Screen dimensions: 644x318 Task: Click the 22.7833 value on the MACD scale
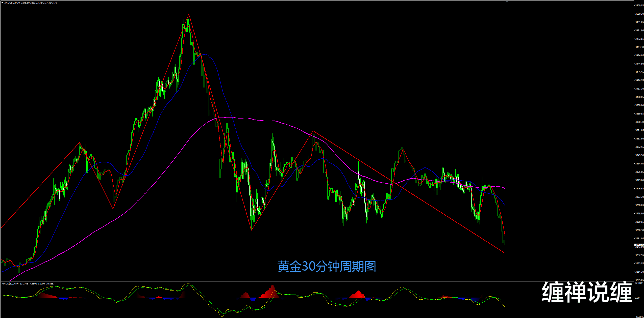point(639,283)
